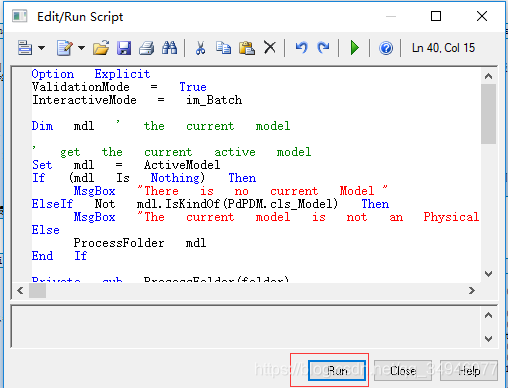Click the Help button
The height and width of the screenshot is (388, 508).
[469, 370]
